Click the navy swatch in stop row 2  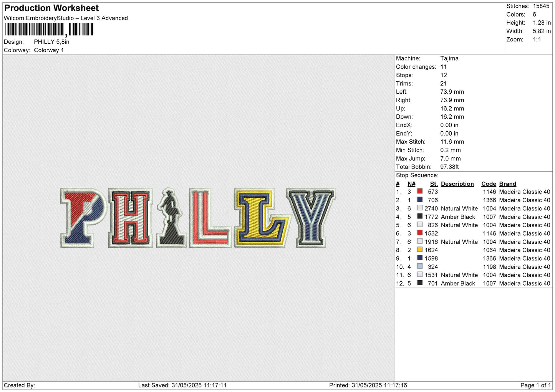click(x=420, y=200)
